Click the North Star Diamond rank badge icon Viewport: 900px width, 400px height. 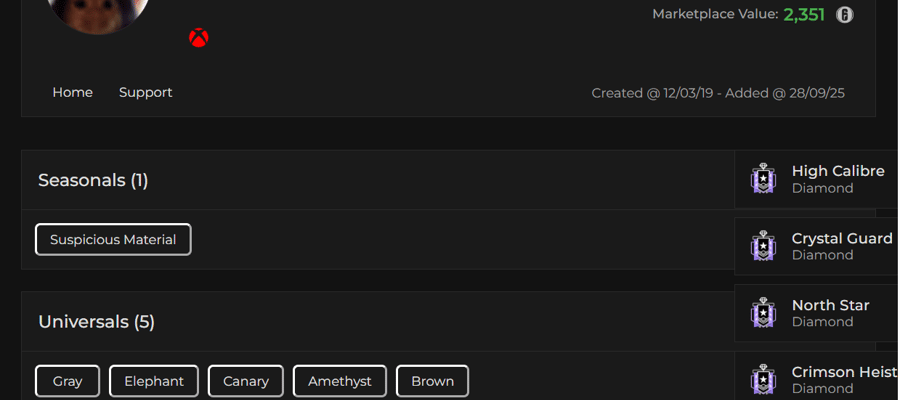tap(763, 313)
